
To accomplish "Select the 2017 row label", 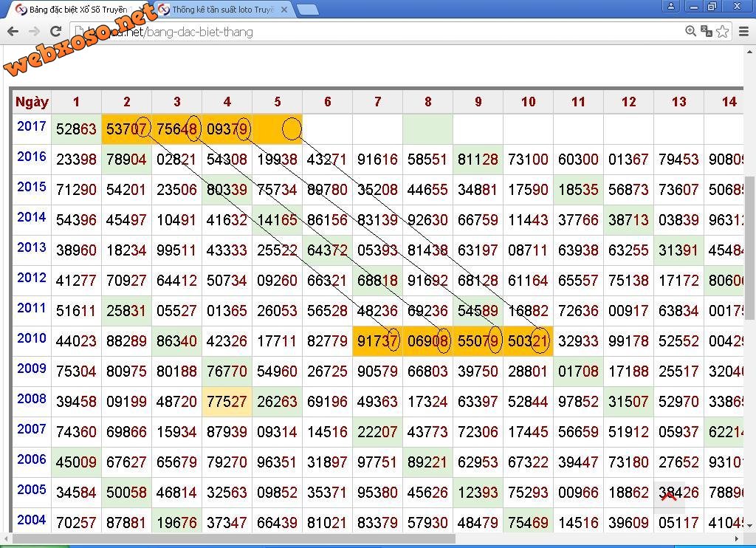I will pos(32,126).
